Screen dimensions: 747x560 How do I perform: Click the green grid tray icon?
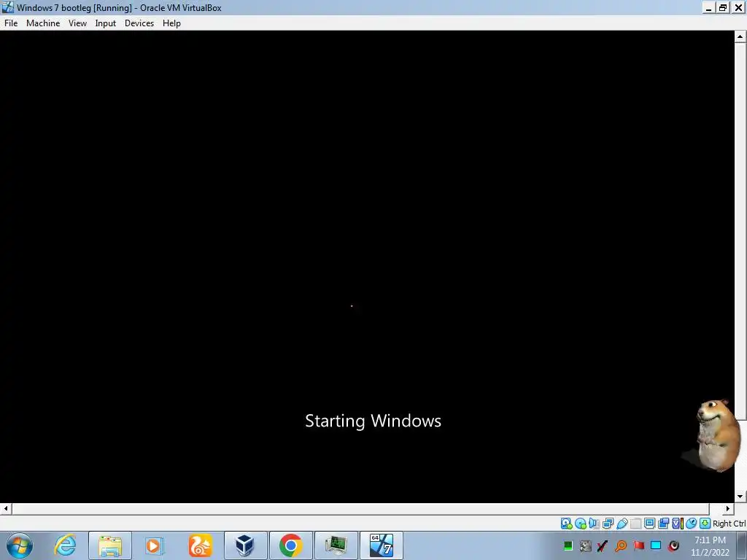pos(568,545)
